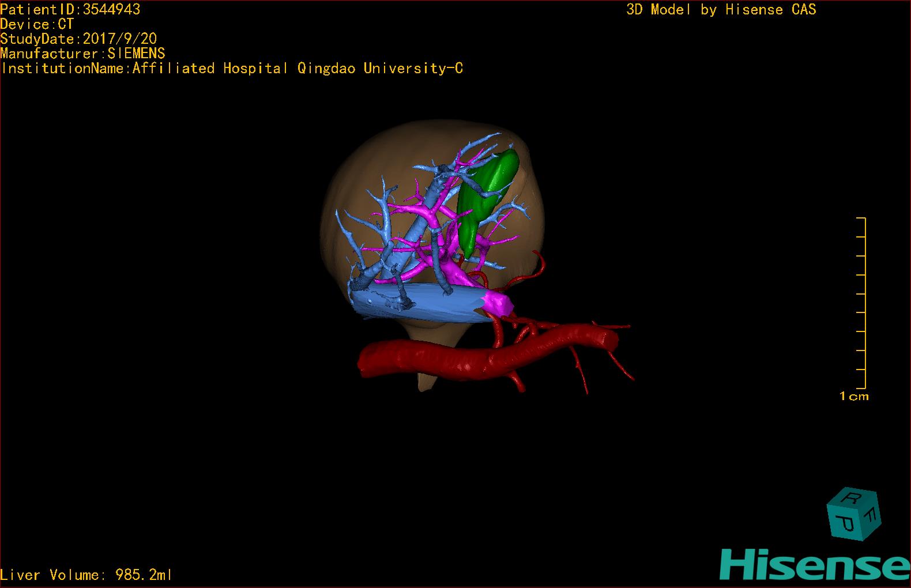Click the InstitutionName Affiliated Hospital line
This screenshot has height=588, width=911.
(232, 69)
